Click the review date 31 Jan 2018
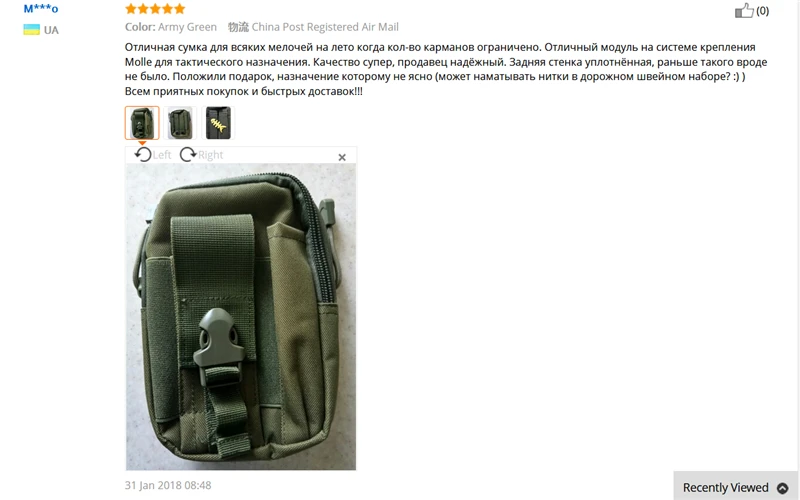The image size is (800, 500). coord(168,485)
